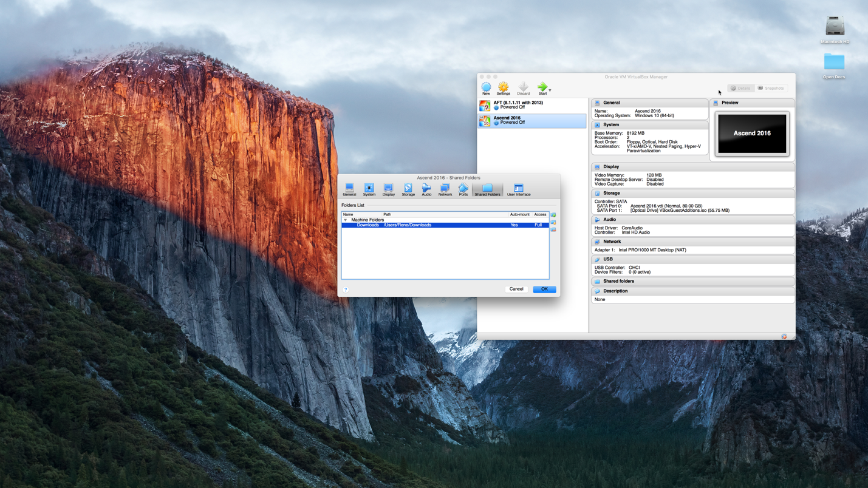
Task: Click the Ascend 2016.vdi storage entry
Action: [x=666, y=206]
